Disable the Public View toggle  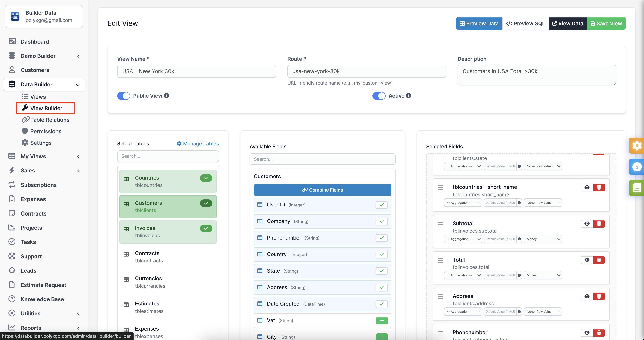(x=123, y=96)
